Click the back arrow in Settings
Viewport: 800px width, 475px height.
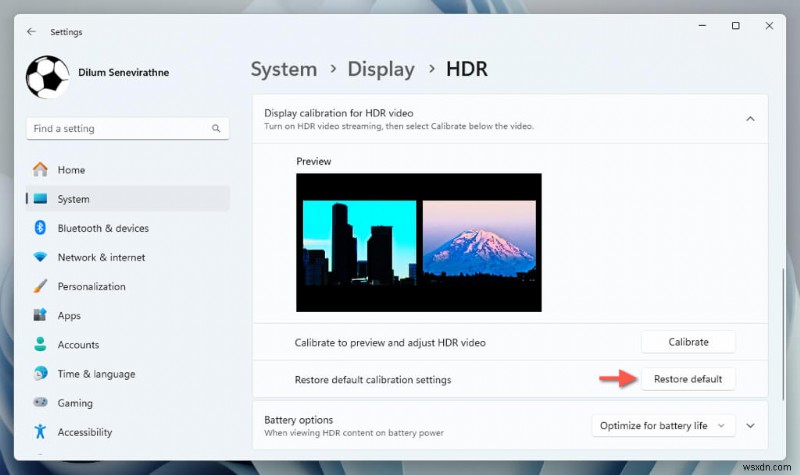coord(32,32)
